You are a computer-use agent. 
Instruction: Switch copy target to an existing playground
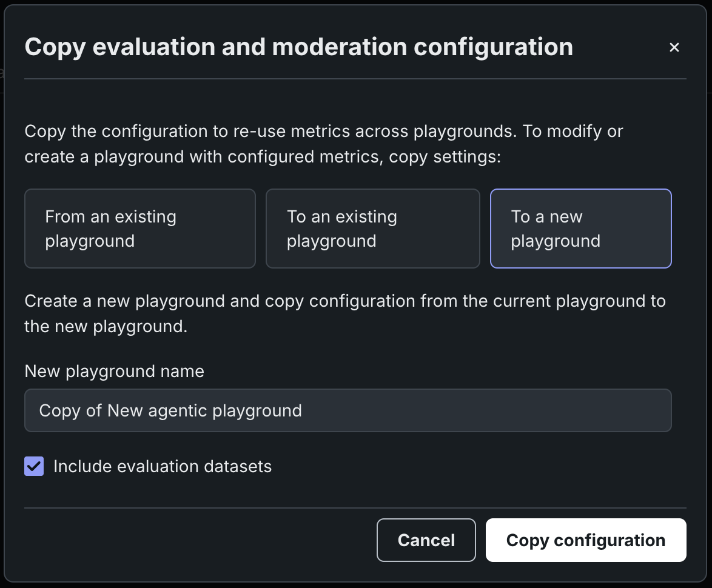point(372,229)
